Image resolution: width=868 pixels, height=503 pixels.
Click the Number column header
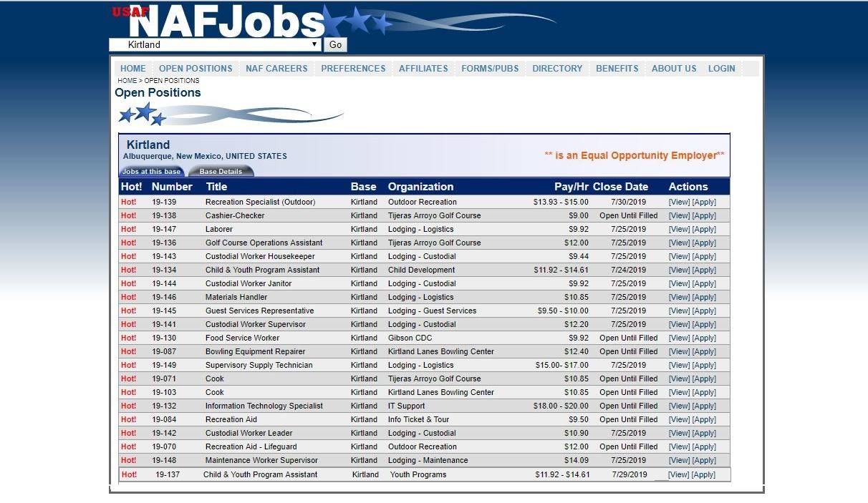pyautogui.click(x=172, y=187)
